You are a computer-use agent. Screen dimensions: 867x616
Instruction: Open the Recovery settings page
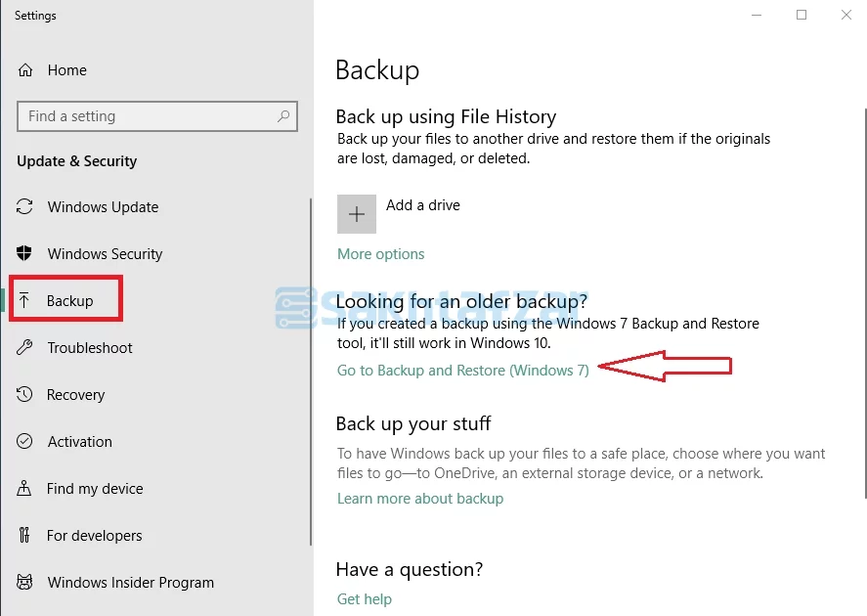click(75, 395)
